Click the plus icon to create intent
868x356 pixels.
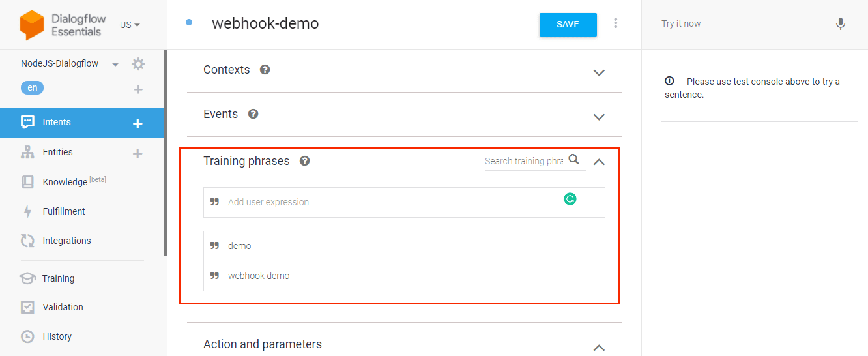137,123
